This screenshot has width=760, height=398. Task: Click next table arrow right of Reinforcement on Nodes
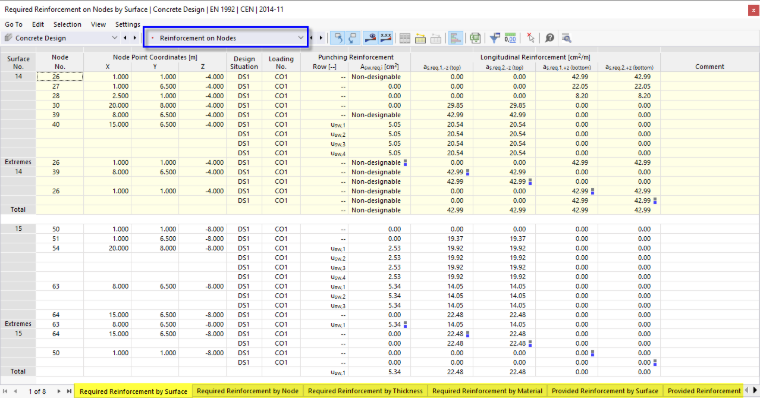click(x=321, y=38)
